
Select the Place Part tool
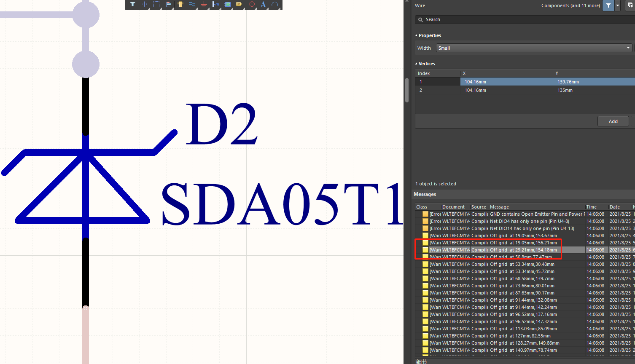[x=180, y=5]
